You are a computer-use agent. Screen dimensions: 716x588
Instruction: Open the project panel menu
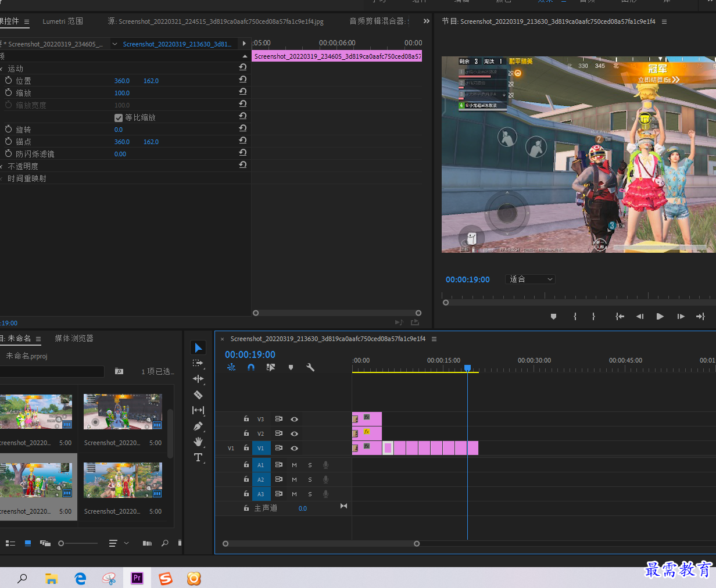[x=38, y=339]
